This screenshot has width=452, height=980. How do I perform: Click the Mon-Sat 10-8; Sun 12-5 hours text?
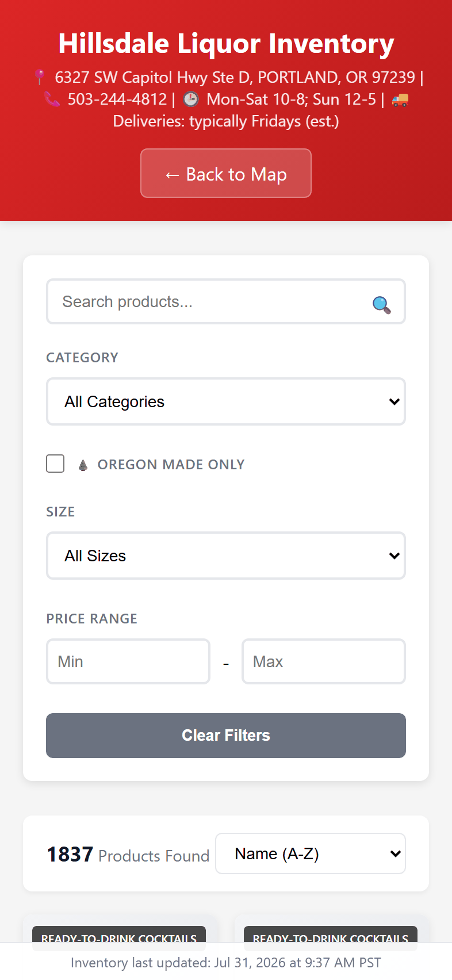click(292, 99)
